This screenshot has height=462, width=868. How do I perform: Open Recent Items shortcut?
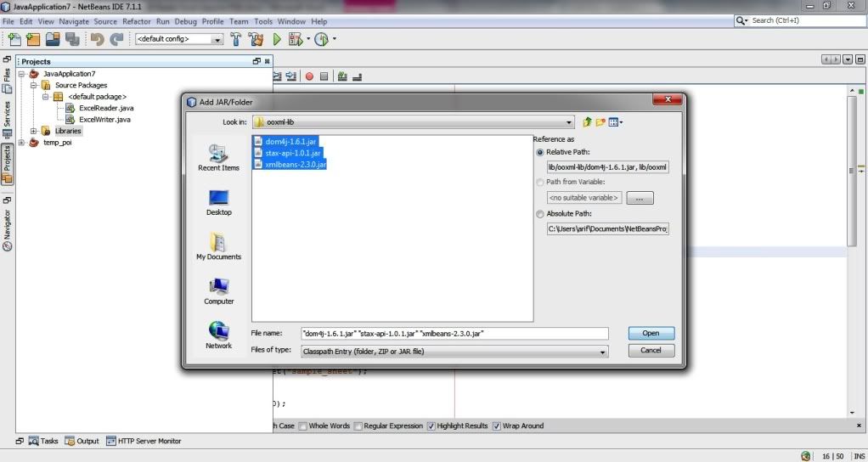pos(218,158)
